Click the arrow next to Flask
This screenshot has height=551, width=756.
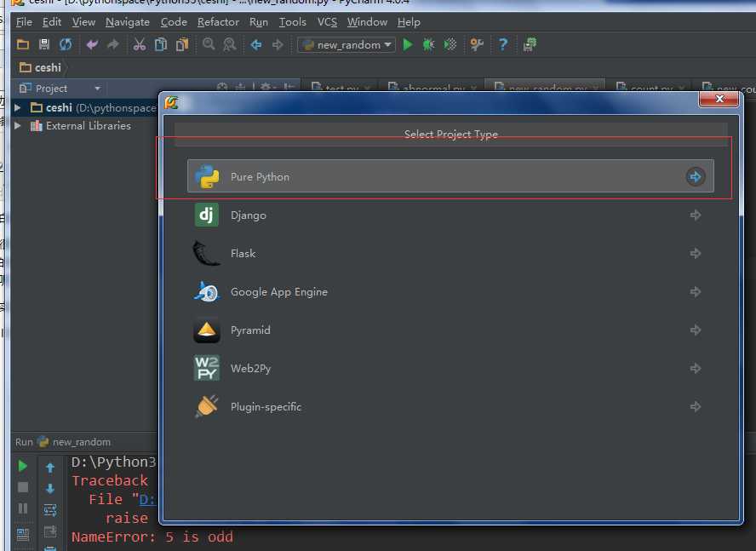[696, 253]
